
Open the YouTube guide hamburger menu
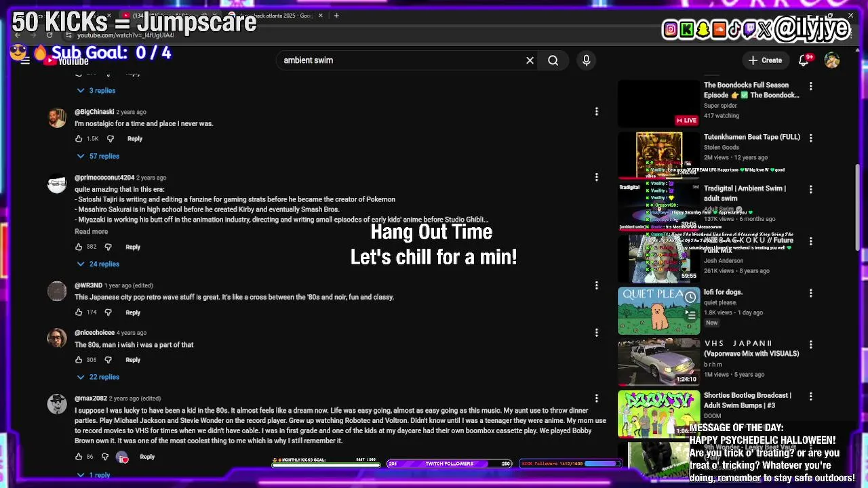pos(25,60)
